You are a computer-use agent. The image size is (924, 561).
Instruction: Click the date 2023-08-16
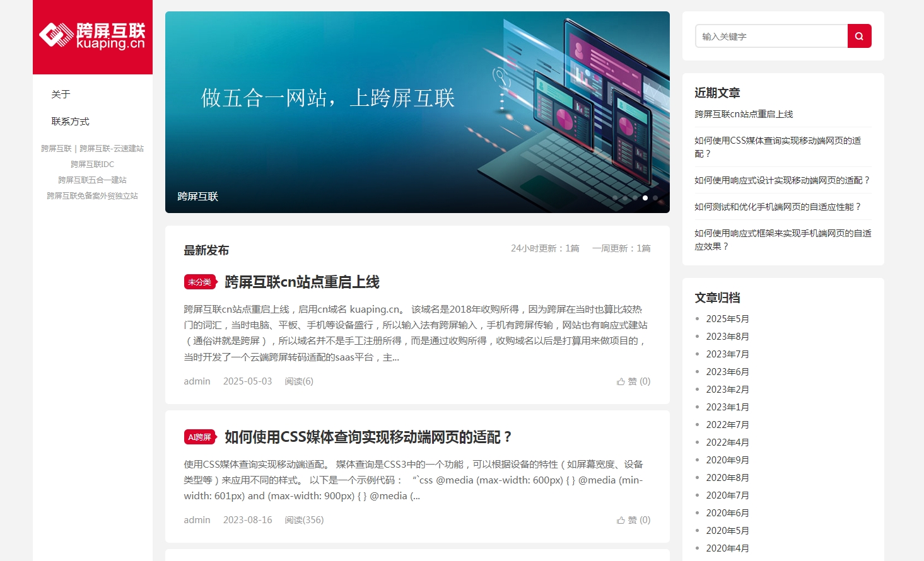[x=247, y=520]
